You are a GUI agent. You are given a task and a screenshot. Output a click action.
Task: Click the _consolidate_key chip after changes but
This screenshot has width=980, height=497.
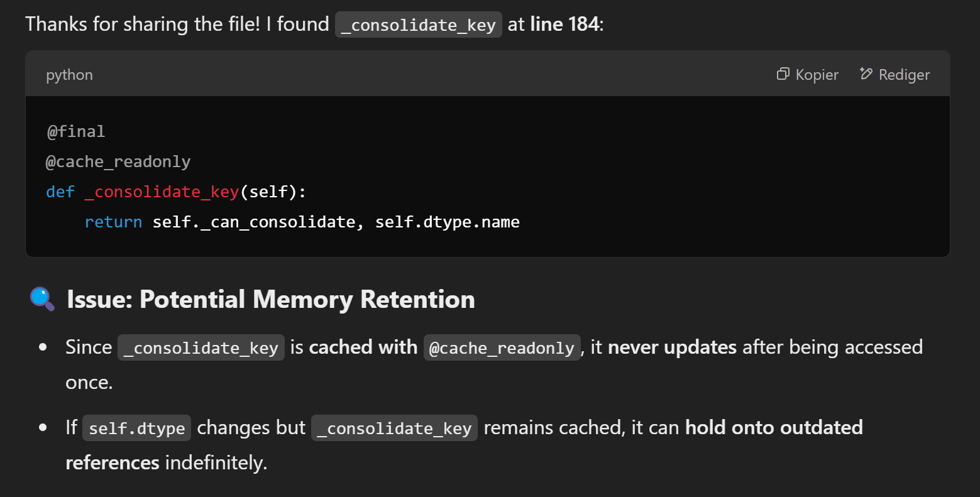point(394,428)
